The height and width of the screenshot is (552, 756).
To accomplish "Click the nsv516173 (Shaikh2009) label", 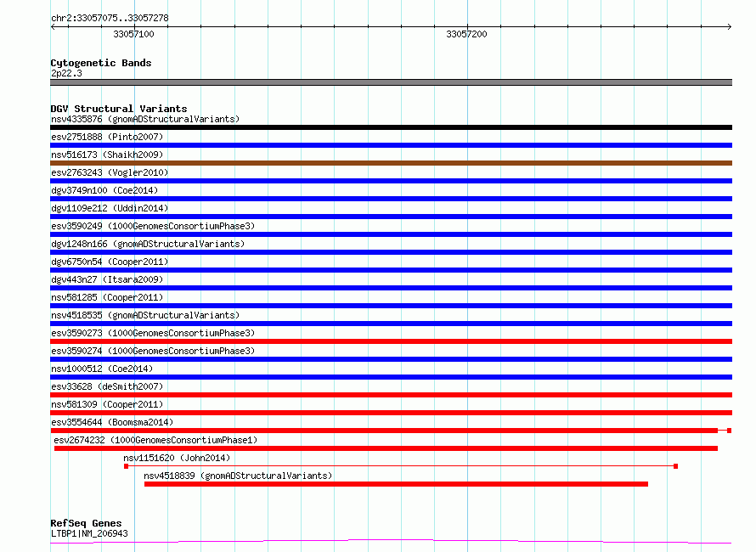I will (x=107, y=155).
